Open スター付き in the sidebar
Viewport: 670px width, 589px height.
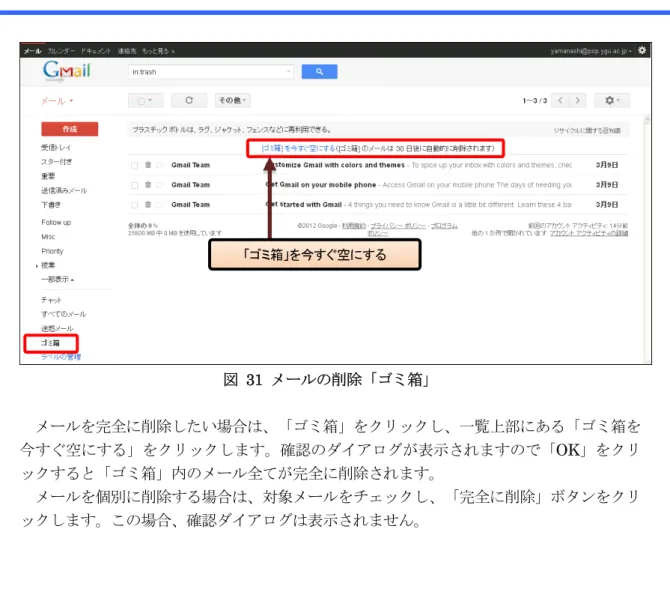(56, 162)
